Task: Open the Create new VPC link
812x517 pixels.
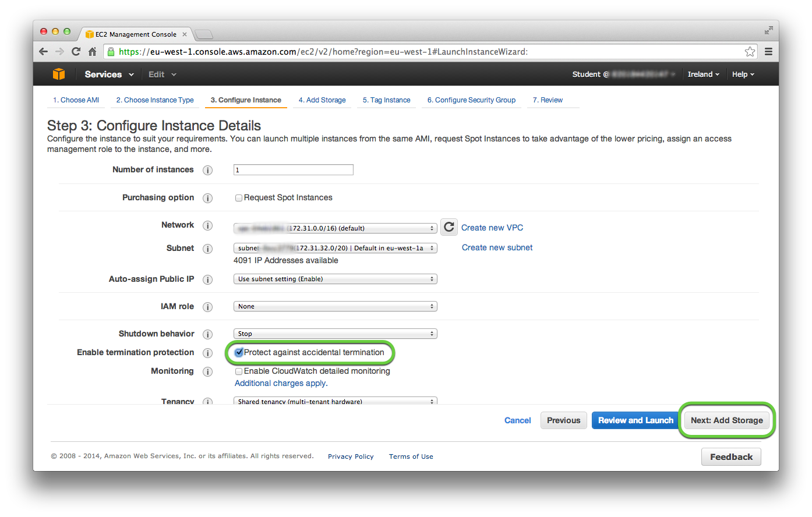Action: click(x=492, y=228)
